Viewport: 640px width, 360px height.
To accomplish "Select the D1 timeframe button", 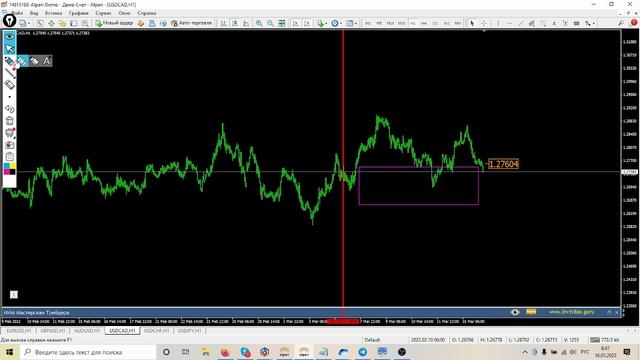I will click(435, 23).
